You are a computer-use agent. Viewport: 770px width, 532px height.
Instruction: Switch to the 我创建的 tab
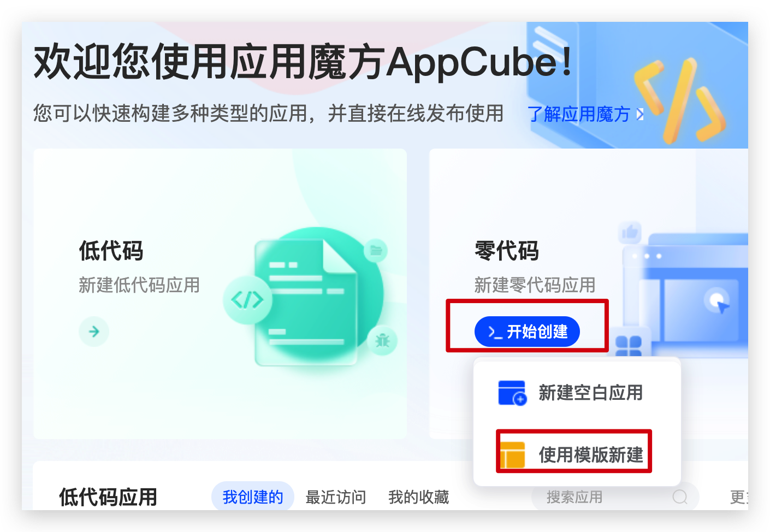pyautogui.click(x=253, y=497)
